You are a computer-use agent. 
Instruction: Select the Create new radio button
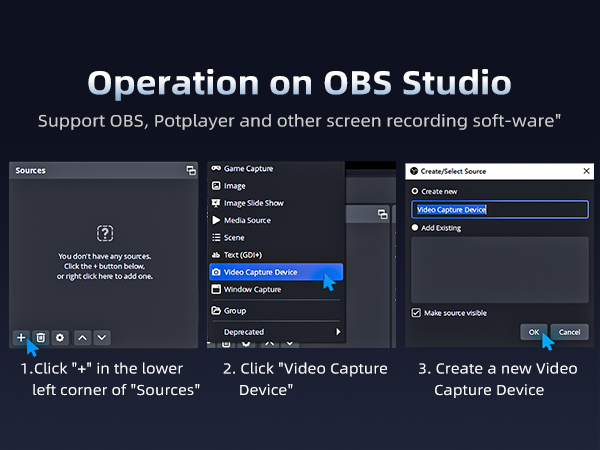click(x=416, y=190)
